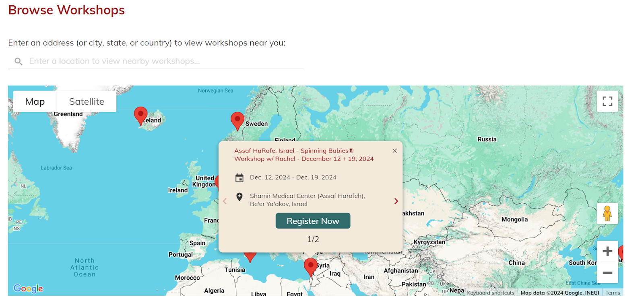This screenshot has height=301, width=644.
Task: Go to previous workshop with left chevron
Action: tap(225, 201)
